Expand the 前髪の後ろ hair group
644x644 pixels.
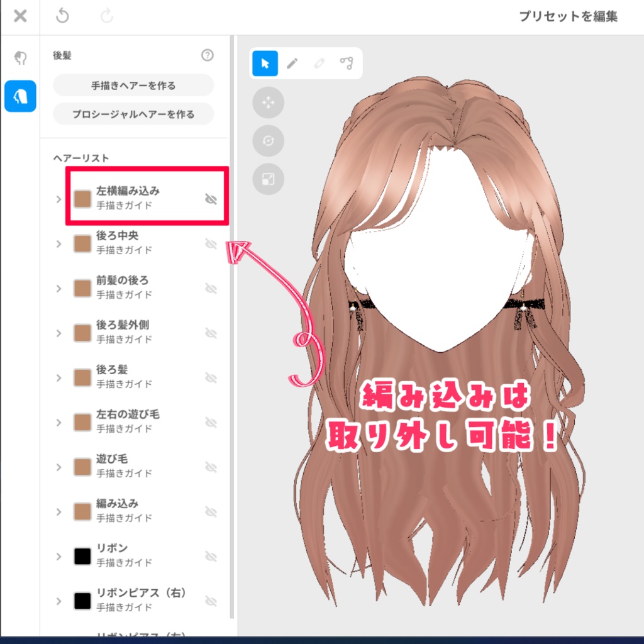click(58, 289)
